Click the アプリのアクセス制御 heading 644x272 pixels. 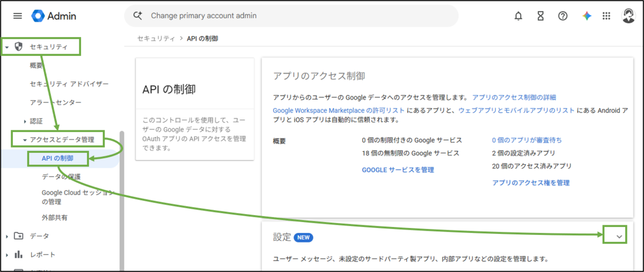[x=320, y=76]
